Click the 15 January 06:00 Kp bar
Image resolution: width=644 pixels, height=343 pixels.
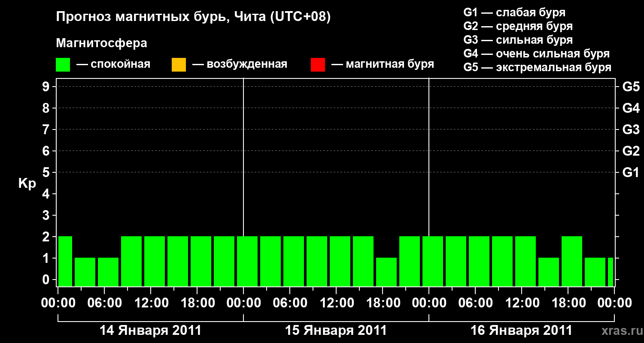coord(294,261)
